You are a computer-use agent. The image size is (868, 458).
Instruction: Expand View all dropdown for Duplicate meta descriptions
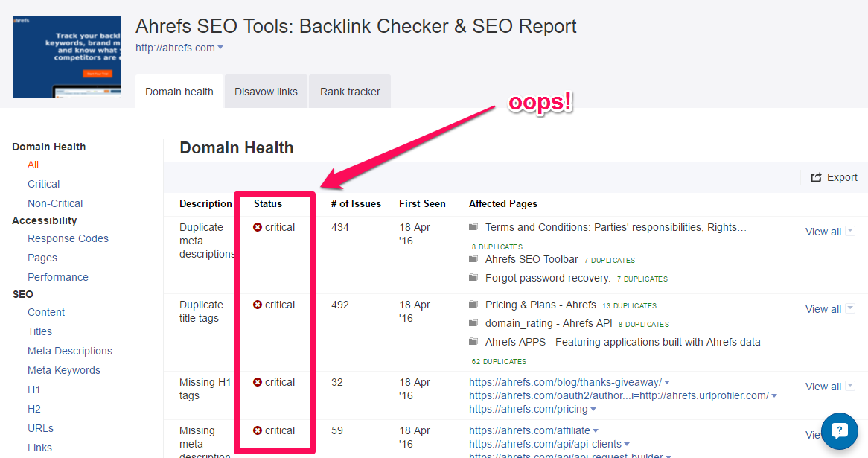850,231
